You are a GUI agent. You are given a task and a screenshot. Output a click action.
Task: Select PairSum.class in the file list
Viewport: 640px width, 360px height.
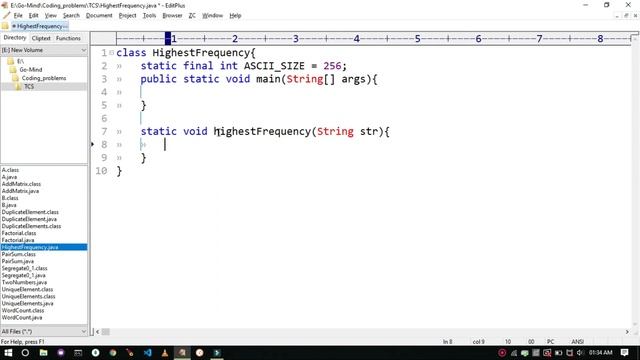[19, 254]
